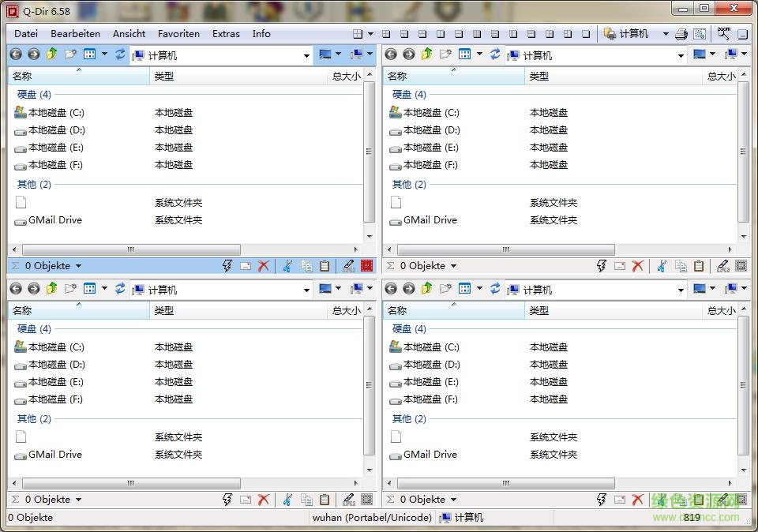Click the Copy icon in the bottom-left panel toolbar

(x=306, y=499)
